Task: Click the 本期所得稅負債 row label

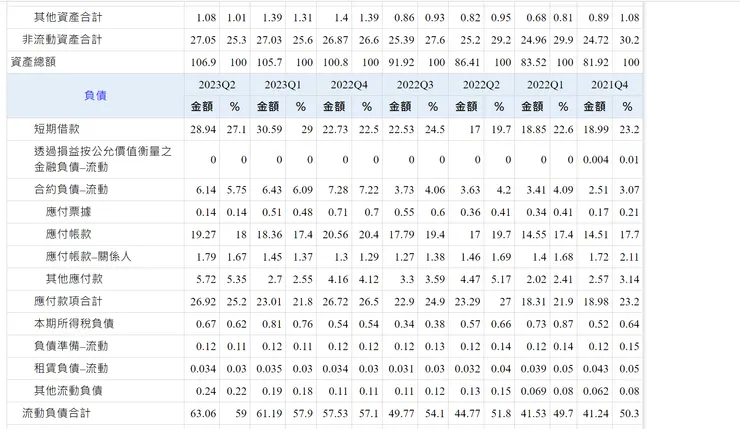Action: tap(74, 324)
